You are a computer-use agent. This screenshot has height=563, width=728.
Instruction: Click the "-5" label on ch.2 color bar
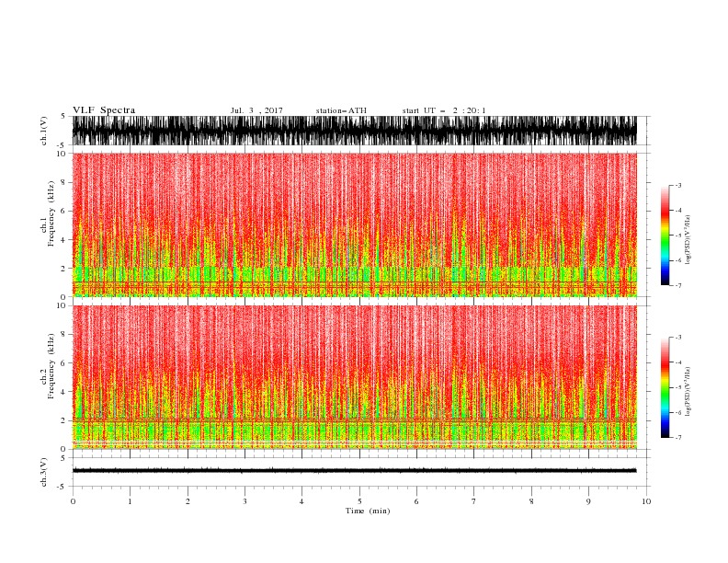[678, 387]
